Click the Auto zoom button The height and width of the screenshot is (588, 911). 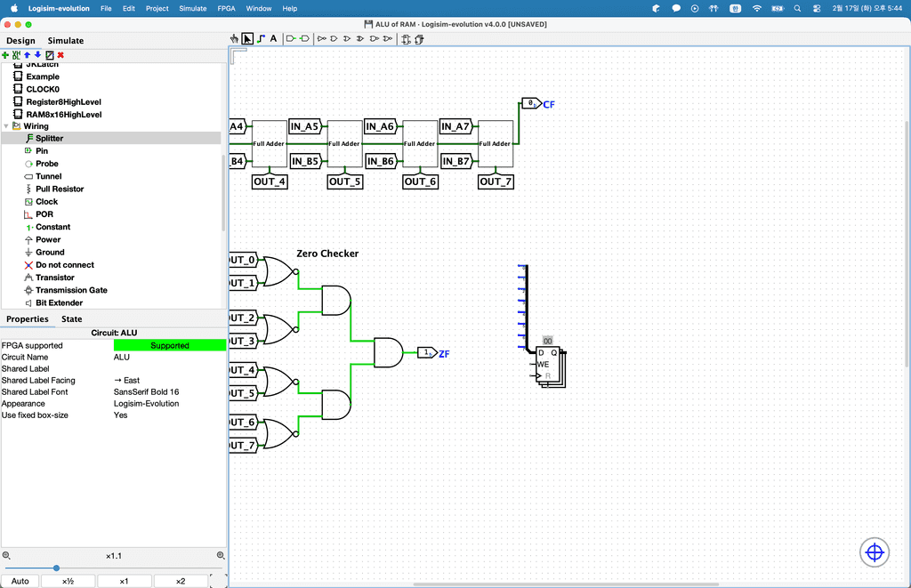pos(20,581)
